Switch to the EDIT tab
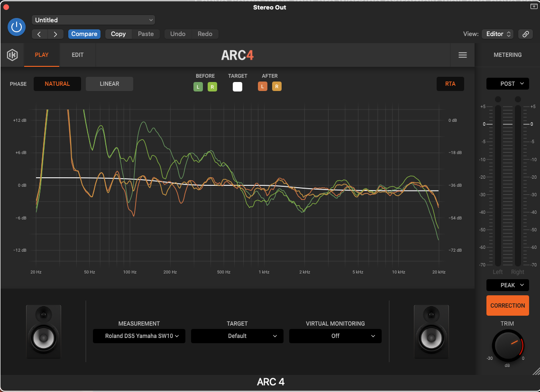 pos(77,55)
